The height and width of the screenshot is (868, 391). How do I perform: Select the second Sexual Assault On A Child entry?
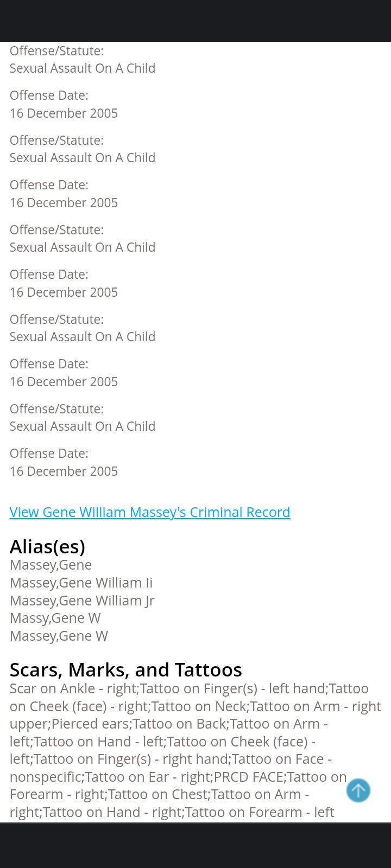[83, 158]
